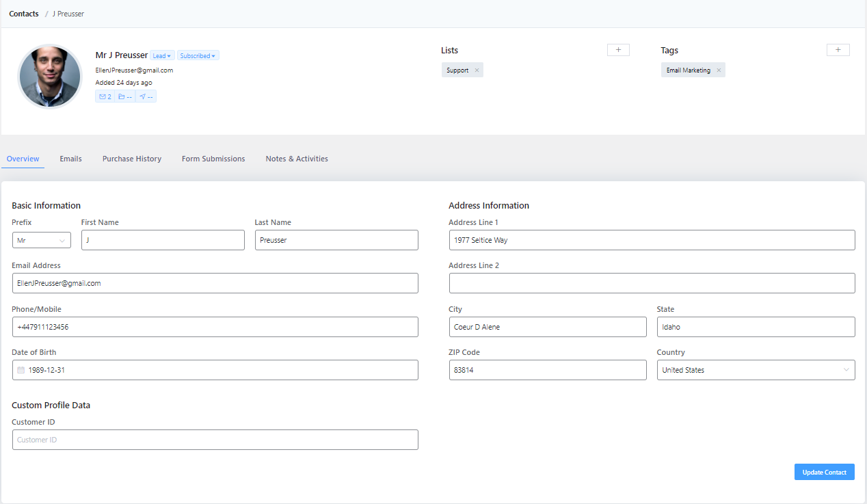Click the send-arrow stats icon on the contact card

[x=145, y=96]
